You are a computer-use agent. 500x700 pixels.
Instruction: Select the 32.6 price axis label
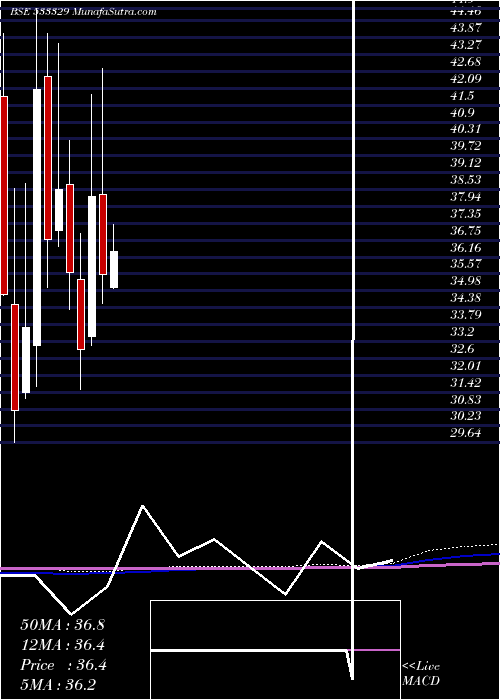click(462, 349)
